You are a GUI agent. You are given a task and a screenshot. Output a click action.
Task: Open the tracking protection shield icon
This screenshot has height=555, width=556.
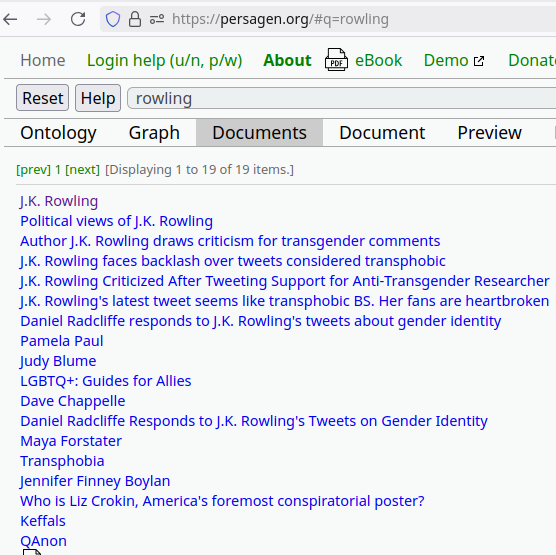pyautogui.click(x=113, y=19)
